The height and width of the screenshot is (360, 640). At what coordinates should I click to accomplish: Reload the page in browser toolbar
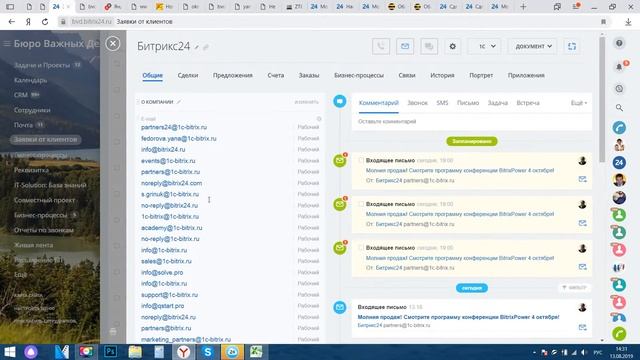tap(45, 22)
